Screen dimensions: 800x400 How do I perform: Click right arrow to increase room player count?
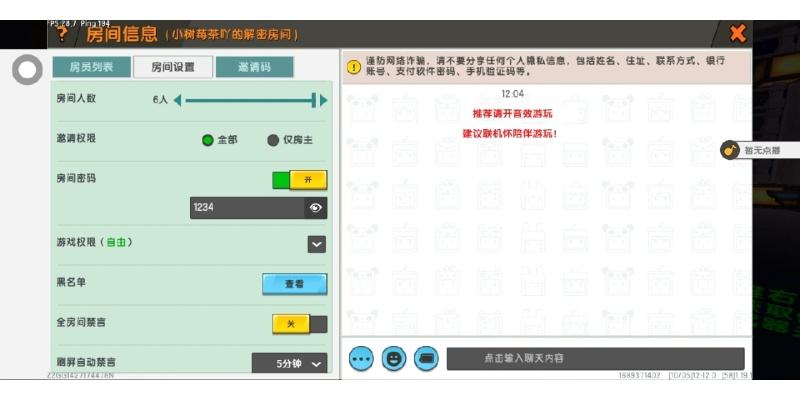pos(322,100)
